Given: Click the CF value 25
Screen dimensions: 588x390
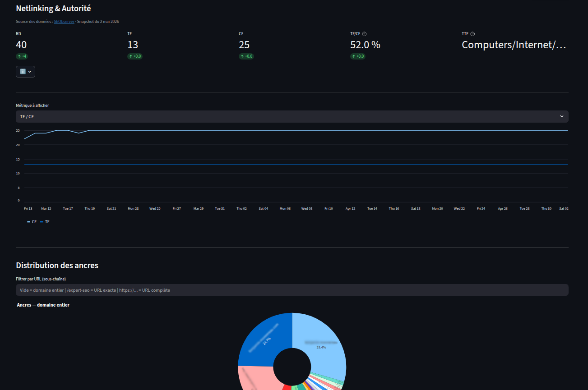Looking at the screenshot, I should [244, 45].
